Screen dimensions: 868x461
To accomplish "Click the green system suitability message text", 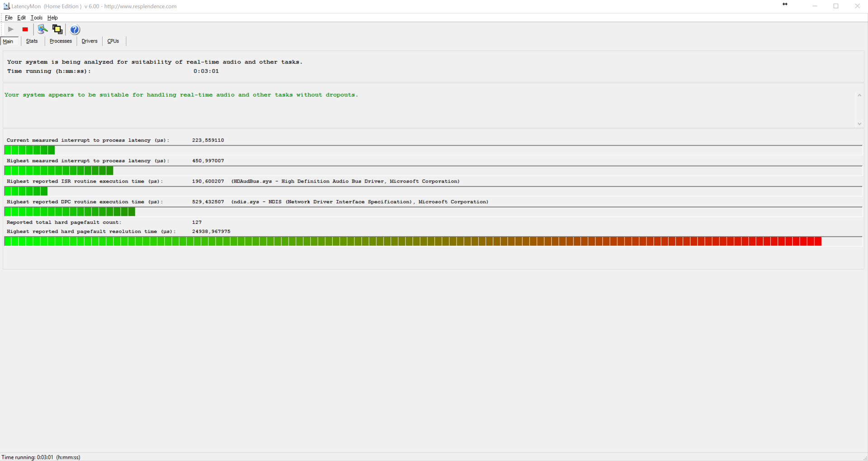I will tap(181, 95).
